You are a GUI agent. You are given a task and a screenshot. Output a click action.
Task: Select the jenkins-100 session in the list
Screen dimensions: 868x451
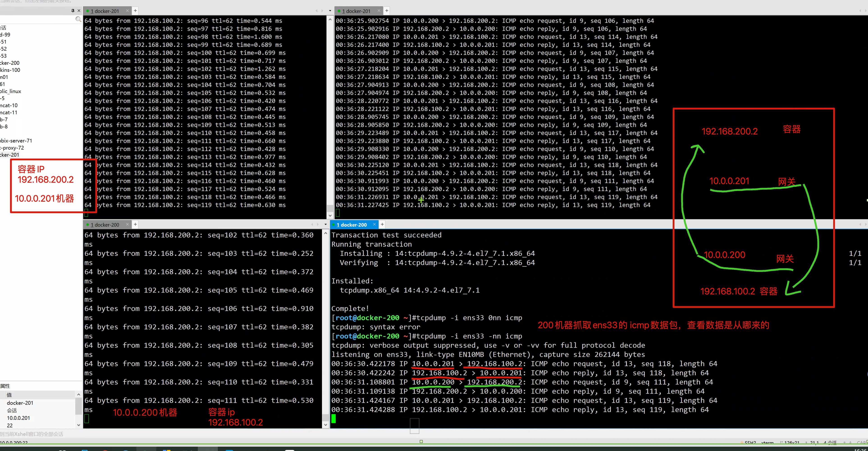click(x=10, y=70)
